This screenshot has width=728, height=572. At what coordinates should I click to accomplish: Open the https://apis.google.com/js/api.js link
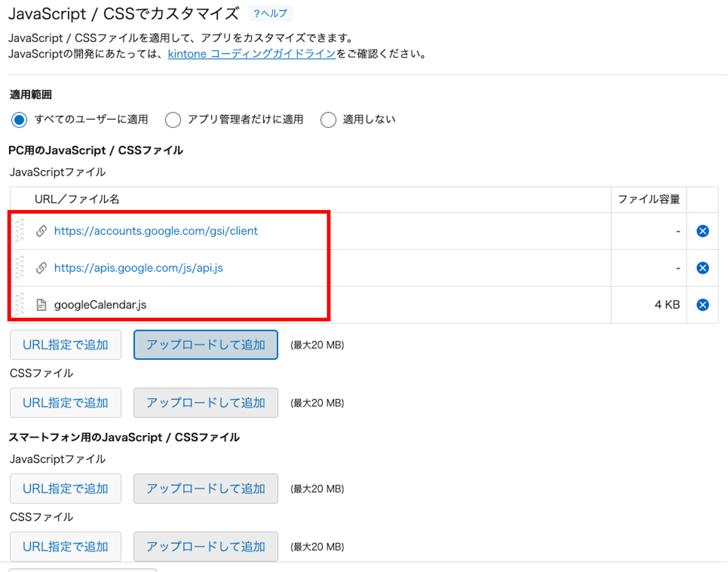[x=138, y=268]
